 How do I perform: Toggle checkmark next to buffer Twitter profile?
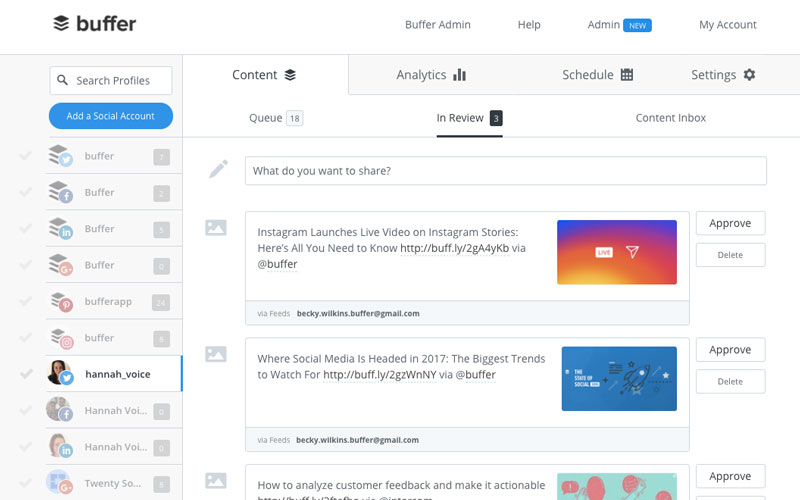(26, 156)
